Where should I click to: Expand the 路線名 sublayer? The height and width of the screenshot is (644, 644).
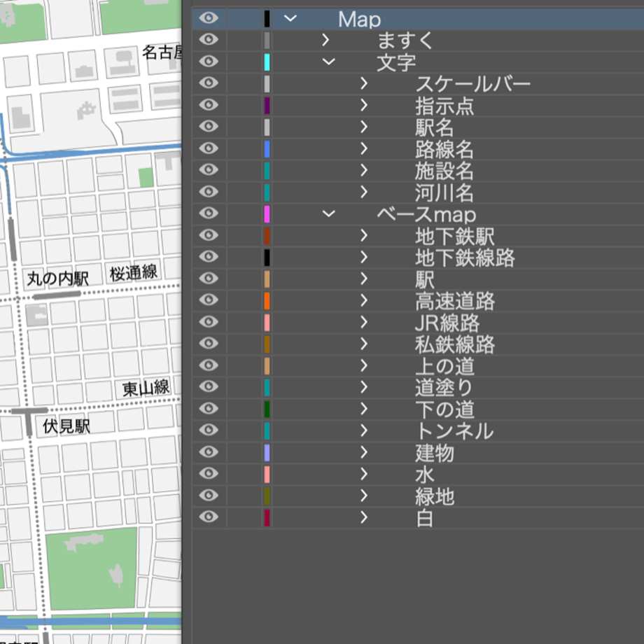pyautogui.click(x=364, y=148)
